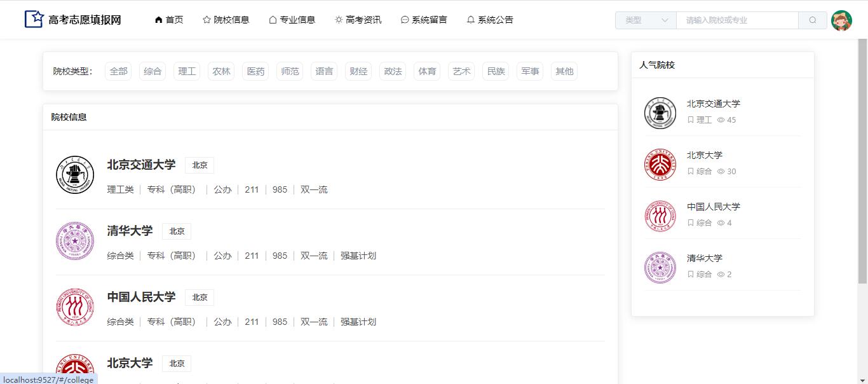This screenshot has width=868, height=384.
Task: Click 北京 tag next to 北京交通大学
Action: [200, 165]
